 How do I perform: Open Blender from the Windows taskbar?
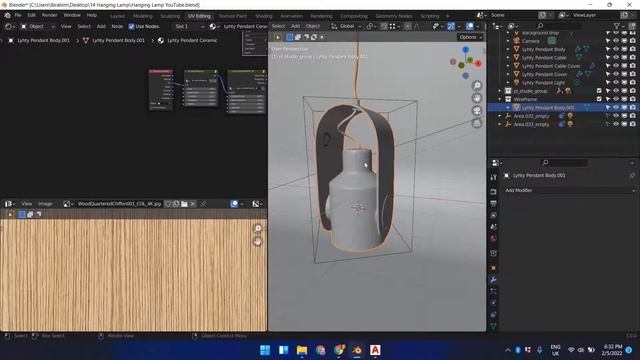(357, 350)
